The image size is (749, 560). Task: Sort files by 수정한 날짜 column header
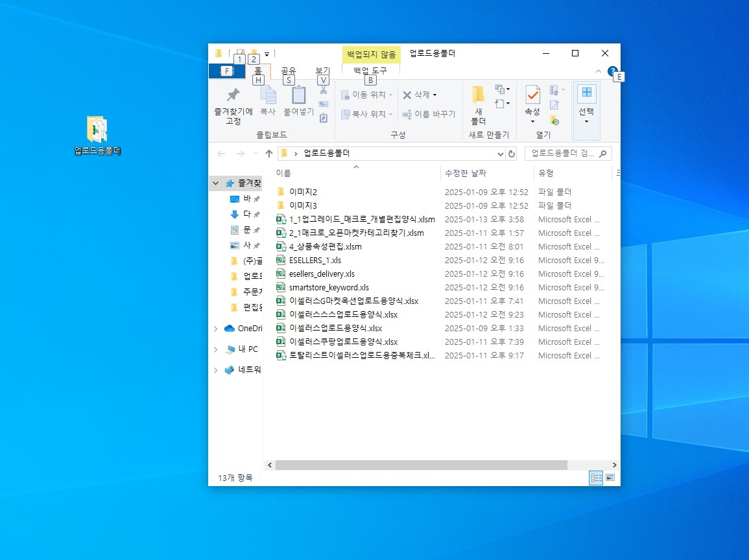[x=465, y=173]
